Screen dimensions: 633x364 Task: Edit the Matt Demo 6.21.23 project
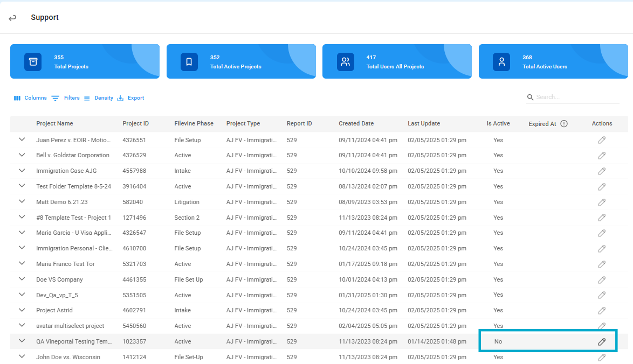(x=602, y=202)
